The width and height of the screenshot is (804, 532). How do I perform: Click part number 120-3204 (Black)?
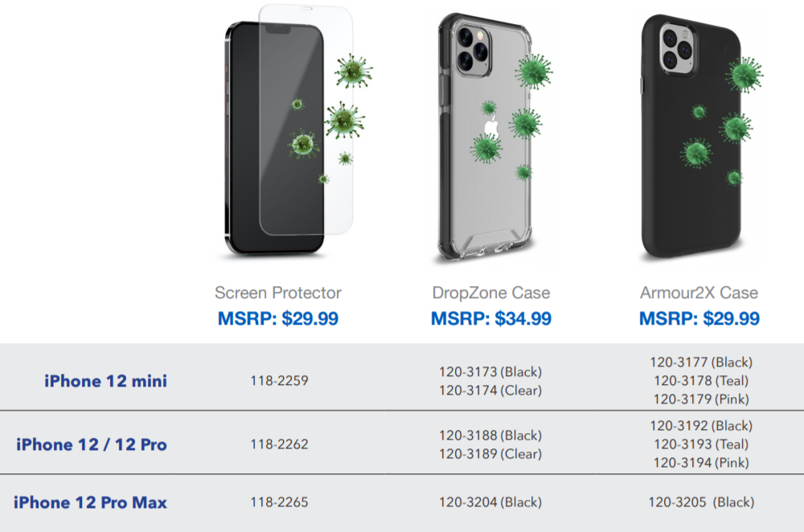click(490, 502)
